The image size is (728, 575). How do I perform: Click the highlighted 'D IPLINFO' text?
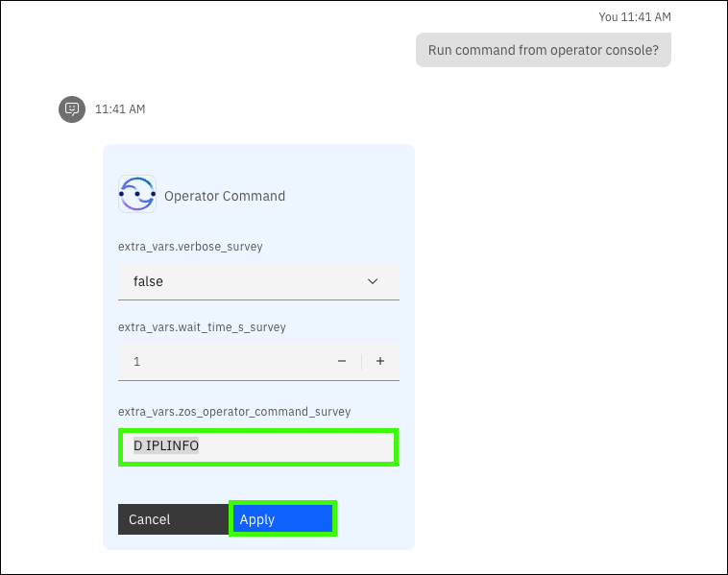(166, 446)
